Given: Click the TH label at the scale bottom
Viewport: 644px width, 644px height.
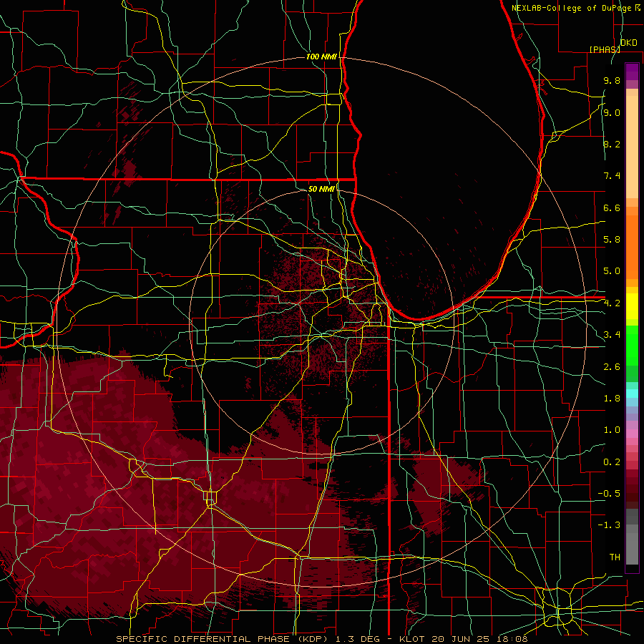Looking at the screenshot, I should pyautogui.click(x=615, y=557).
